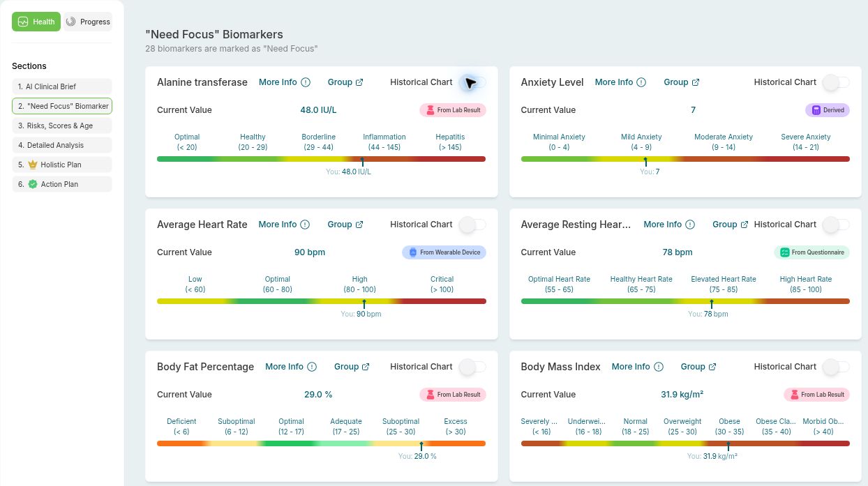Click the "Need Focus" Biomarkers heading
Image resolution: width=868 pixels, height=486 pixels.
[x=214, y=34]
